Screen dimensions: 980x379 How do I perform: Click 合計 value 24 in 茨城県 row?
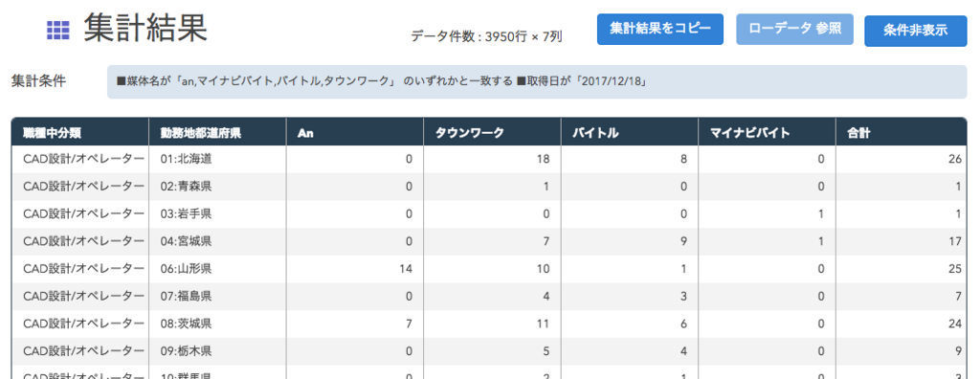(954, 323)
